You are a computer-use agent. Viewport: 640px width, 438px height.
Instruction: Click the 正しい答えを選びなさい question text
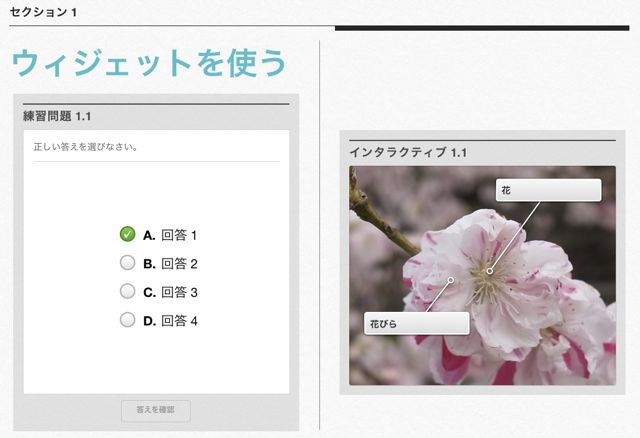(x=85, y=147)
